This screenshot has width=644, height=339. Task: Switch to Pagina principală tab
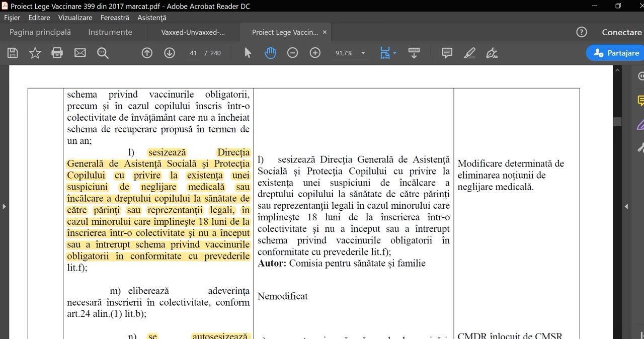click(x=40, y=32)
